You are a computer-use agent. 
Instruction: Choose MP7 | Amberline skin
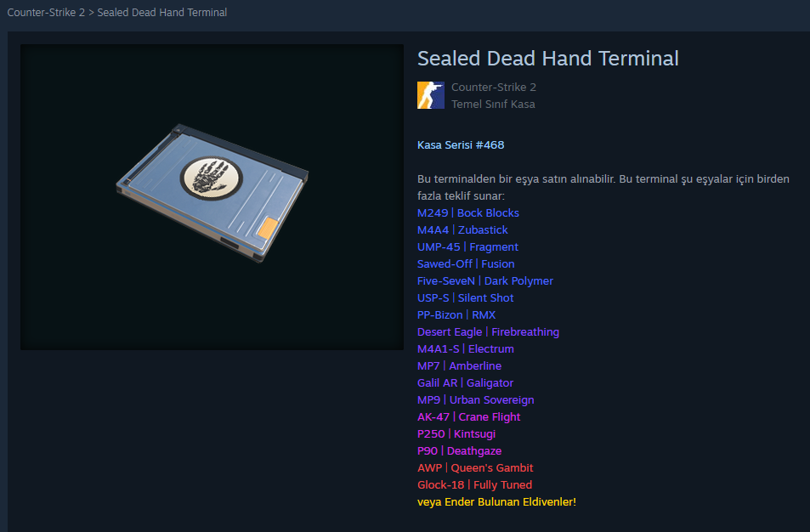[x=459, y=366]
